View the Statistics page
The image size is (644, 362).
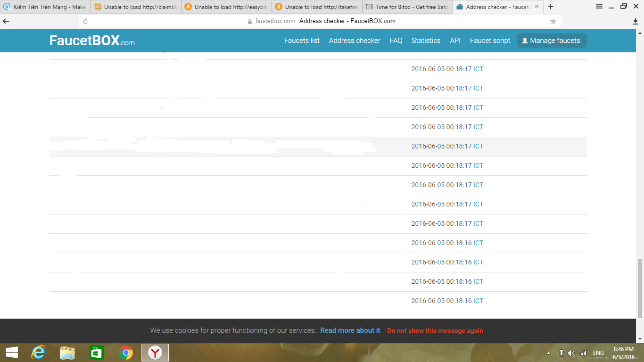point(426,41)
